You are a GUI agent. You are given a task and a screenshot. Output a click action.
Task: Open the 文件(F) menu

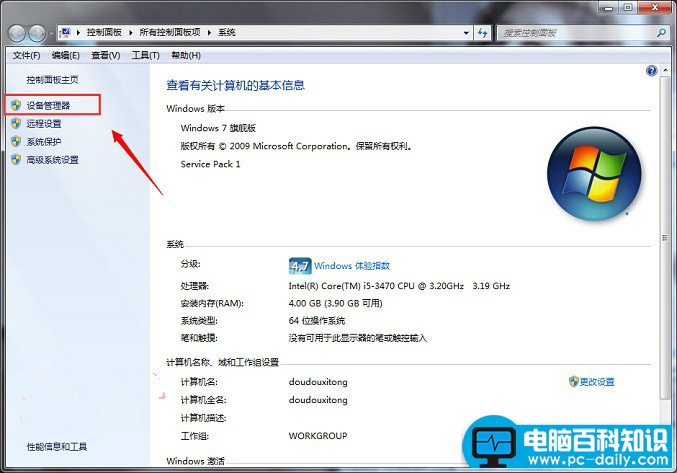pyautogui.click(x=26, y=55)
